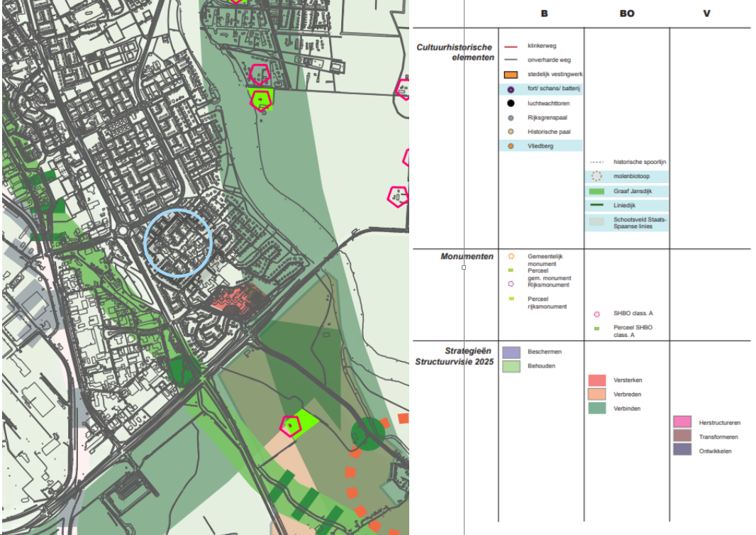Click the purple fort/schans/batterij circle symbol

point(511,89)
